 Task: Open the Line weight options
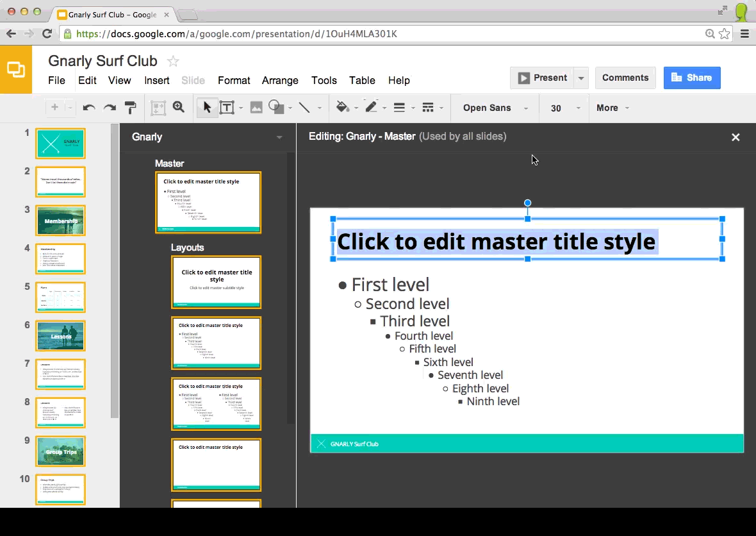(399, 108)
